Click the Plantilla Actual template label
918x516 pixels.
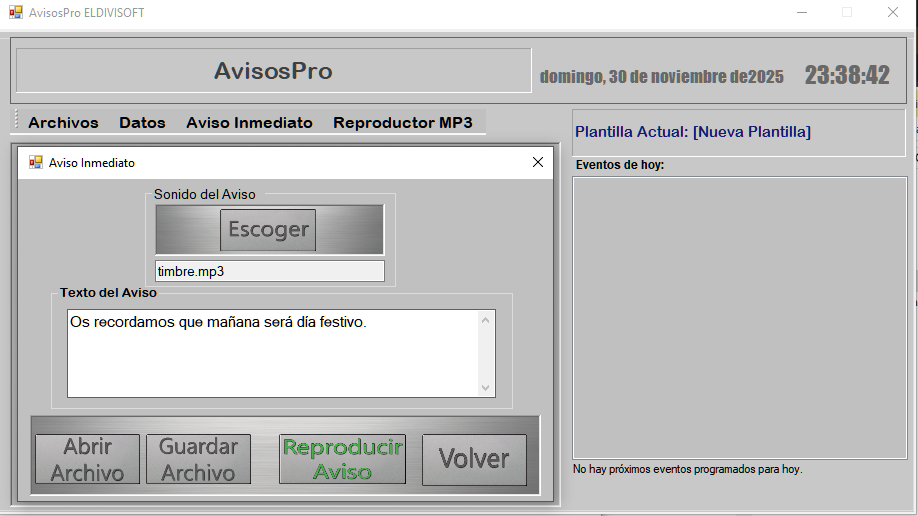693,132
